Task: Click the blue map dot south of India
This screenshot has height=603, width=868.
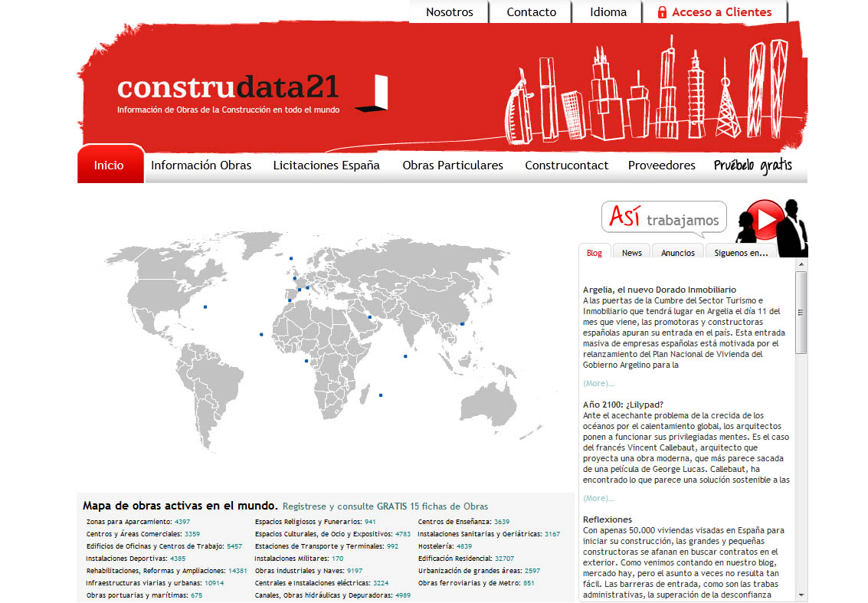Action: tap(405, 356)
